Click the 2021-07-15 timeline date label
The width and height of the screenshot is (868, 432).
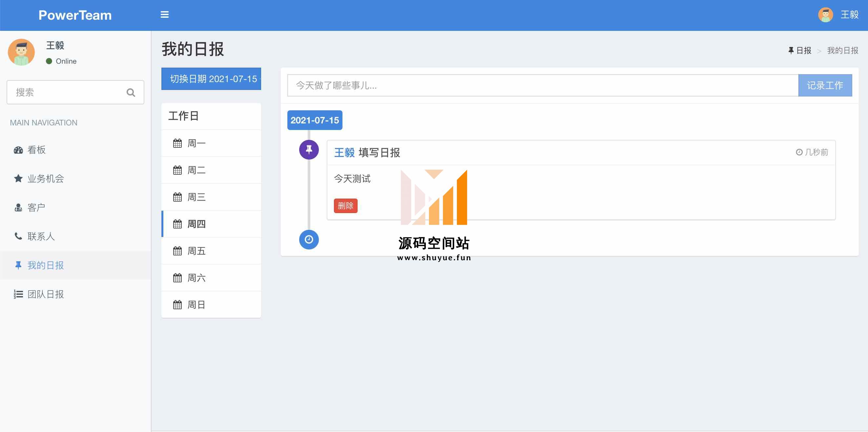point(315,120)
